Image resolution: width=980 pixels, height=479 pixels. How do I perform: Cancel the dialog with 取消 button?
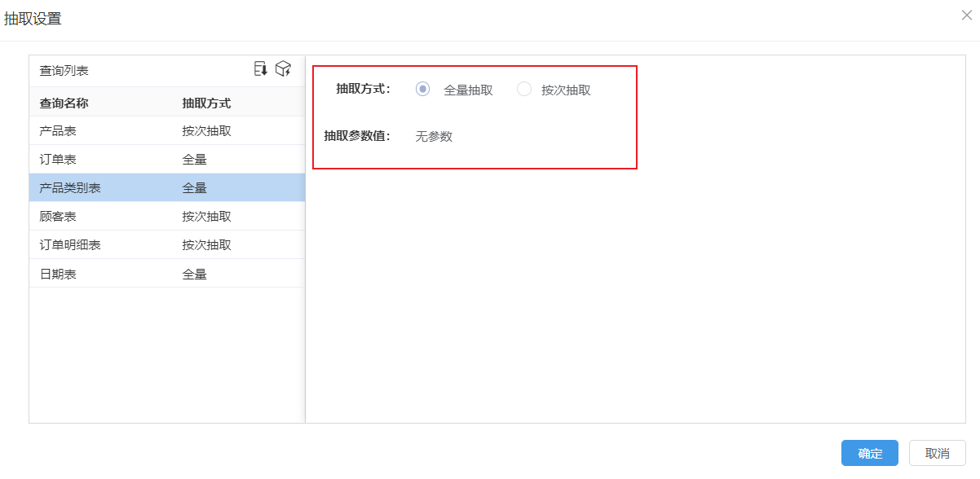[938, 453]
